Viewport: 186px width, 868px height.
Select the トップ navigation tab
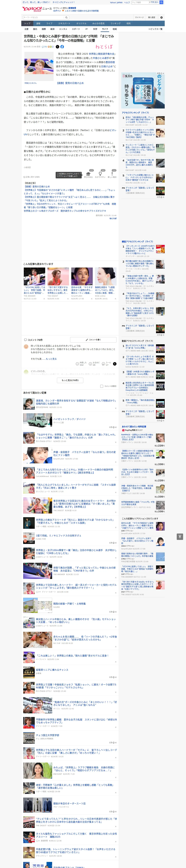[x=27, y=24]
